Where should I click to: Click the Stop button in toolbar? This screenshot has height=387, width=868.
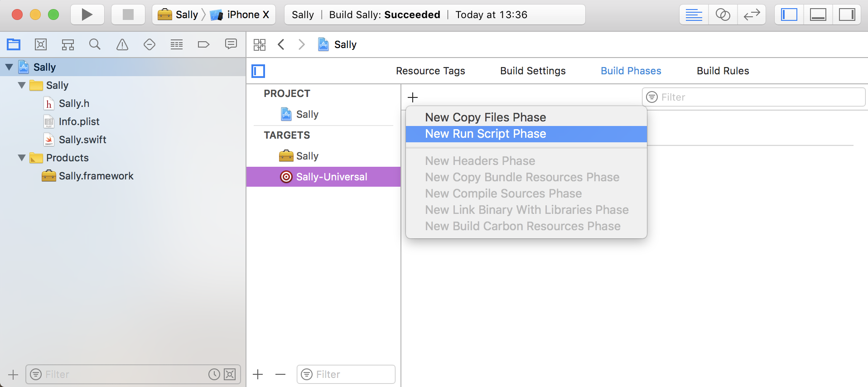pos(128,15)
